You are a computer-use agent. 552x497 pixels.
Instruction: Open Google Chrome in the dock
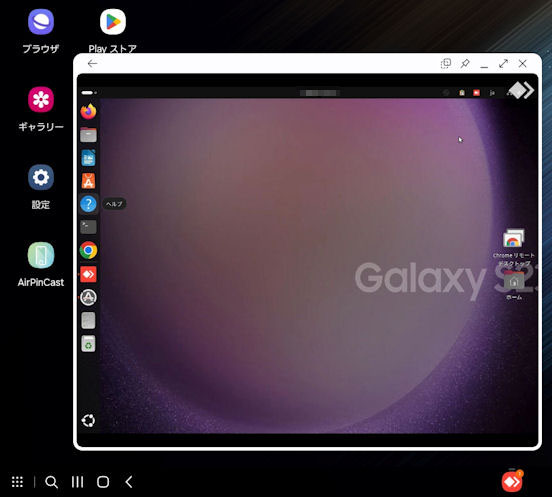point(88,250)
